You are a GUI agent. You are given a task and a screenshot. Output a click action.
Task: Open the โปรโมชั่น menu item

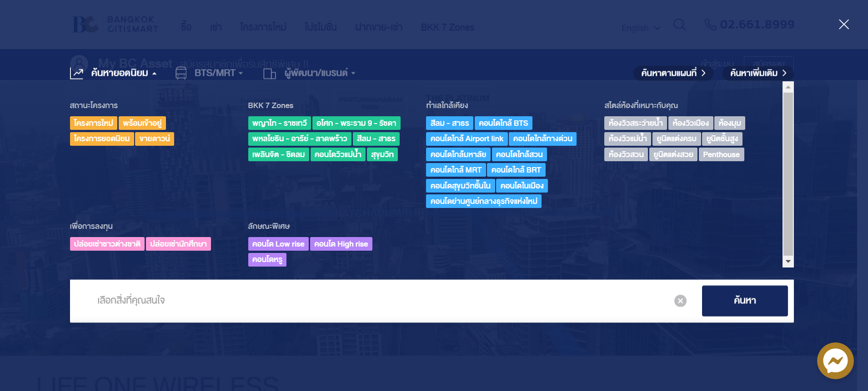[321, 27]
